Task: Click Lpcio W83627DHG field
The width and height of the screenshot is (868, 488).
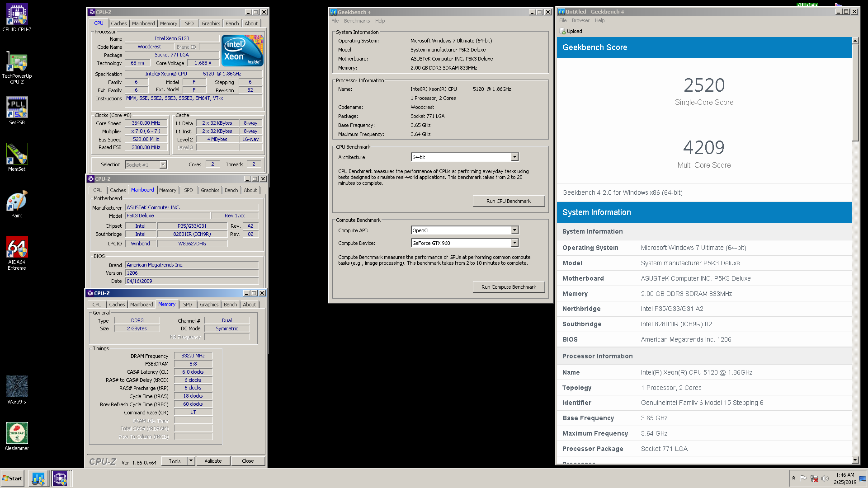Action: [192, 244]
